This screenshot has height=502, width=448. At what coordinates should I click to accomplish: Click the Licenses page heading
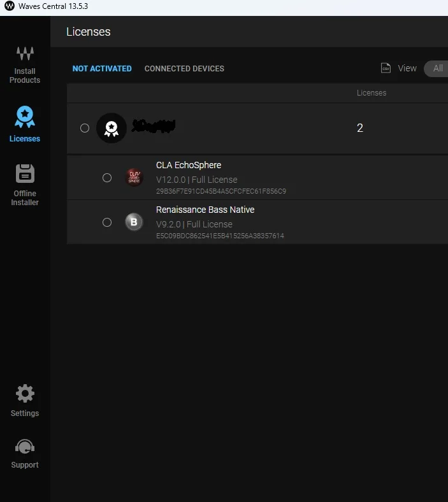coord(89,32)
